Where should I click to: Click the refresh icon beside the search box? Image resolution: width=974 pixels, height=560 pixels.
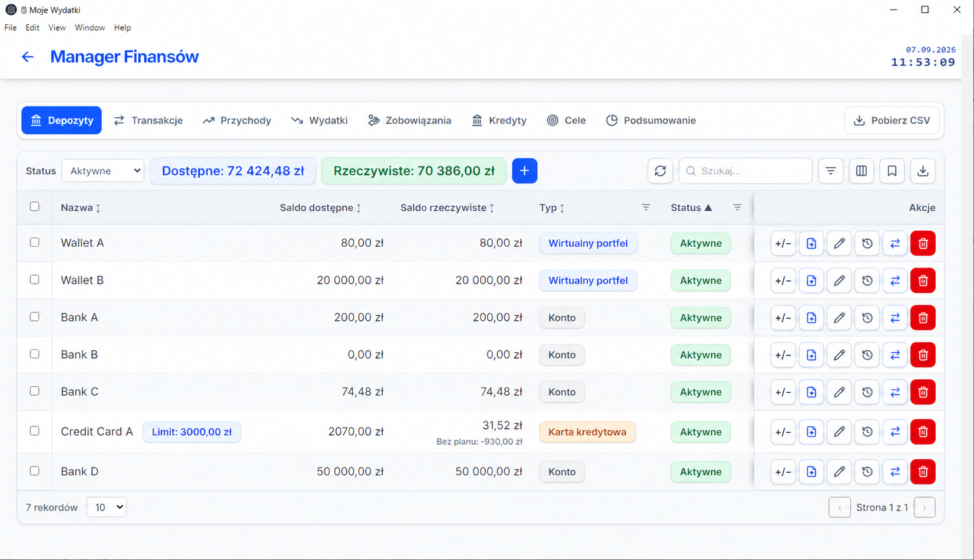[660, 171]
